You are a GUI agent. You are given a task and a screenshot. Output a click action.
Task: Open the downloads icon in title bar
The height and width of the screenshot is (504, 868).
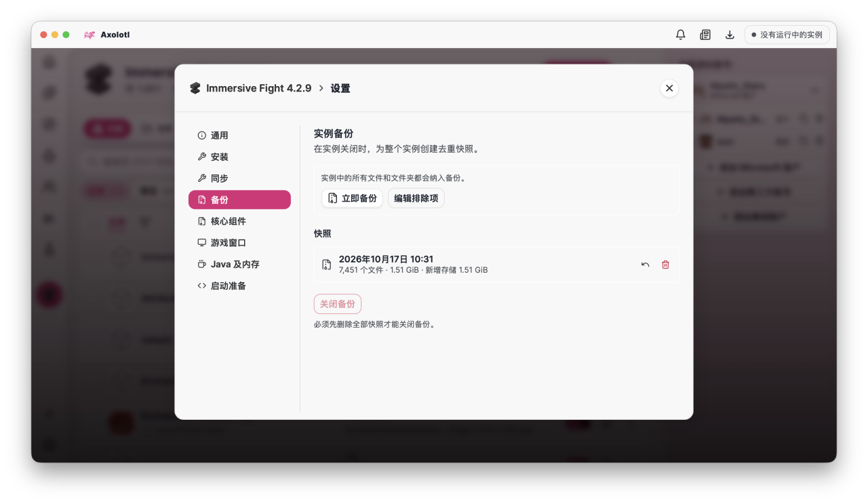(x=730, y=35)
